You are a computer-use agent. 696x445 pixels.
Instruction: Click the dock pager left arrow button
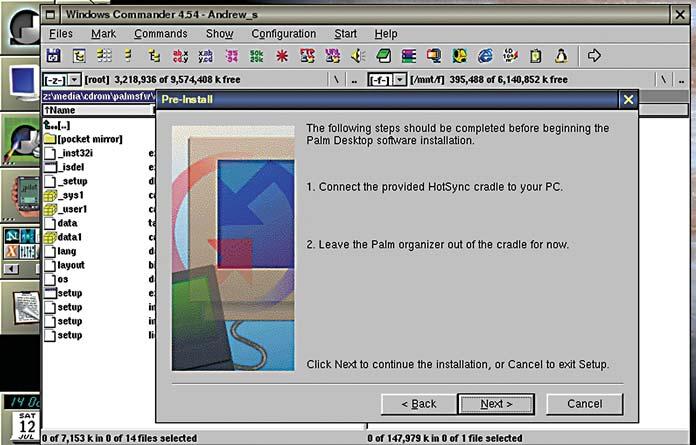[12, 268]
